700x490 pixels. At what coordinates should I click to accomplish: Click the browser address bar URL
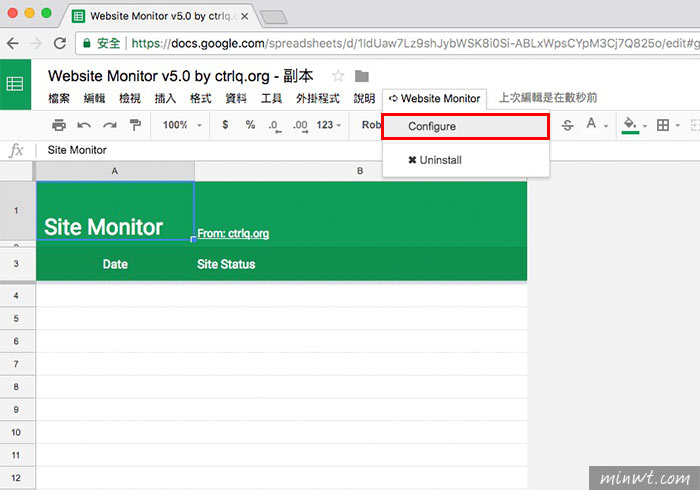pyautogui.click(x=414, y=43)
